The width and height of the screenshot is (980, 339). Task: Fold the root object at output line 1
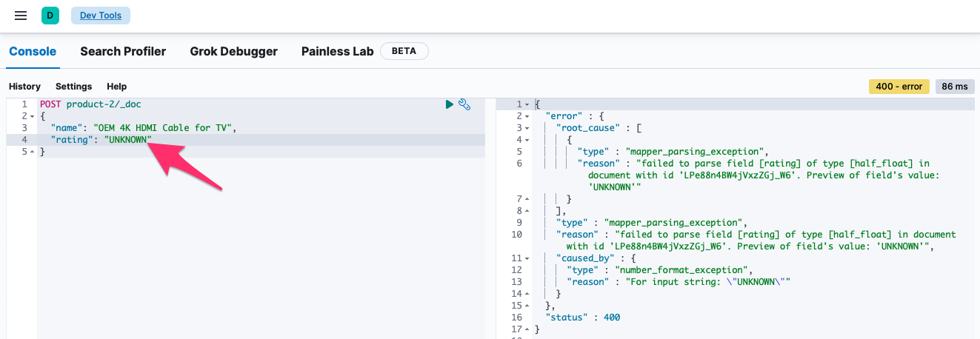pyautogui.click(x=527, y=104)
